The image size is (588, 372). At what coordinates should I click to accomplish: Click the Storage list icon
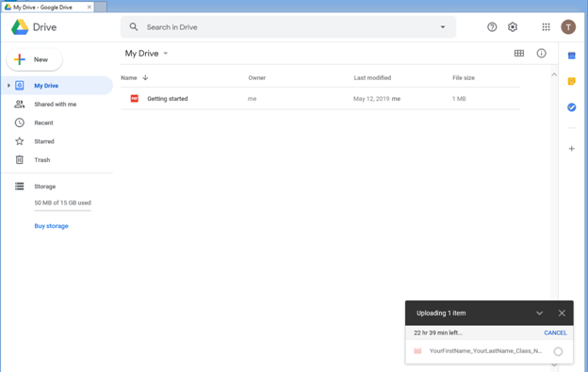[20, 186]
